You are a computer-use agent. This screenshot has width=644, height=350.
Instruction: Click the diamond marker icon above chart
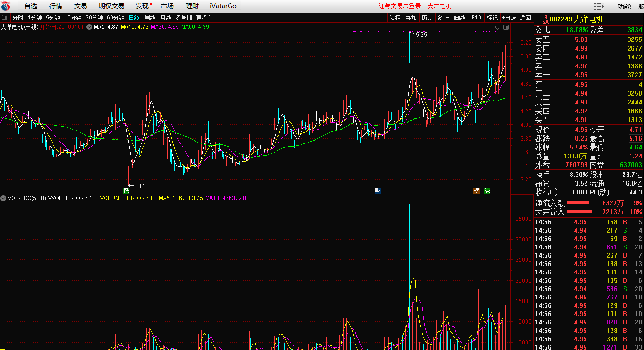tap(497, 27)
